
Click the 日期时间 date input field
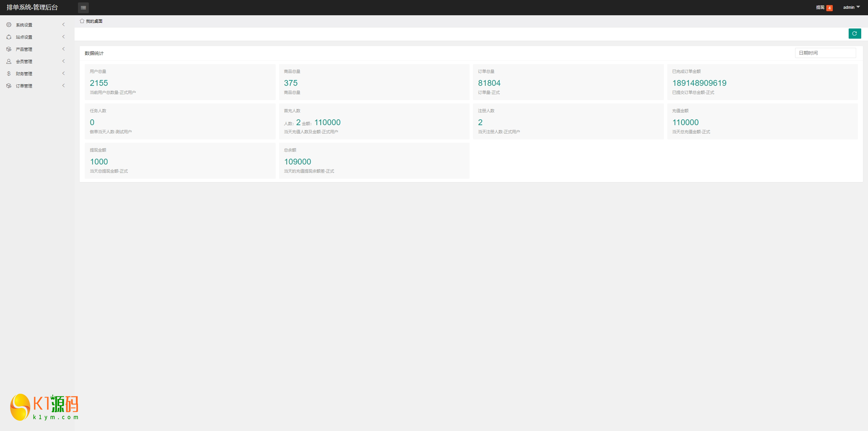825,53
